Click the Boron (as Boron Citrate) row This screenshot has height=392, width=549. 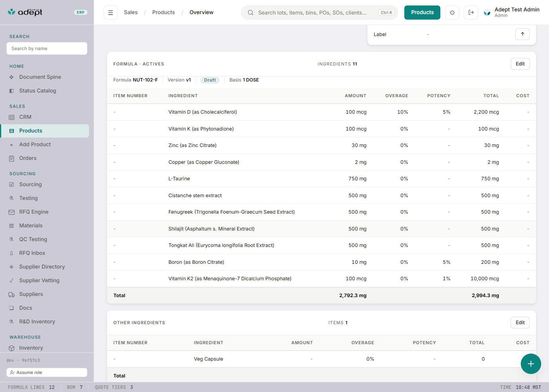[x=322, y=262]
